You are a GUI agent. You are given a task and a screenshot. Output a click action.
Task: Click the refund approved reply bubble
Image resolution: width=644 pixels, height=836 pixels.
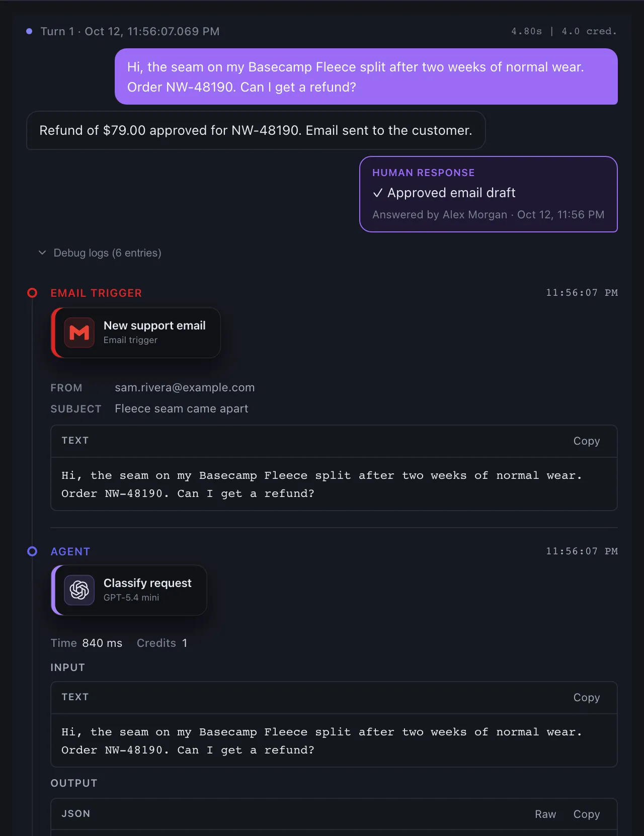256,130
